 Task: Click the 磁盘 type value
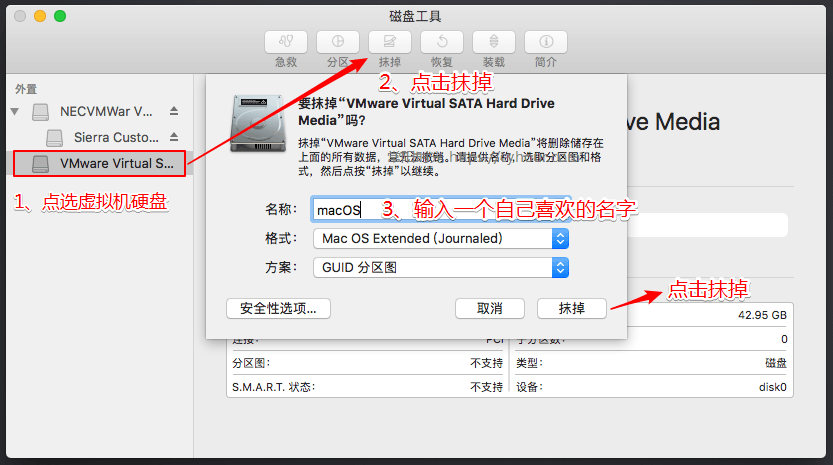pyautogui.click(x=776, y=363)
